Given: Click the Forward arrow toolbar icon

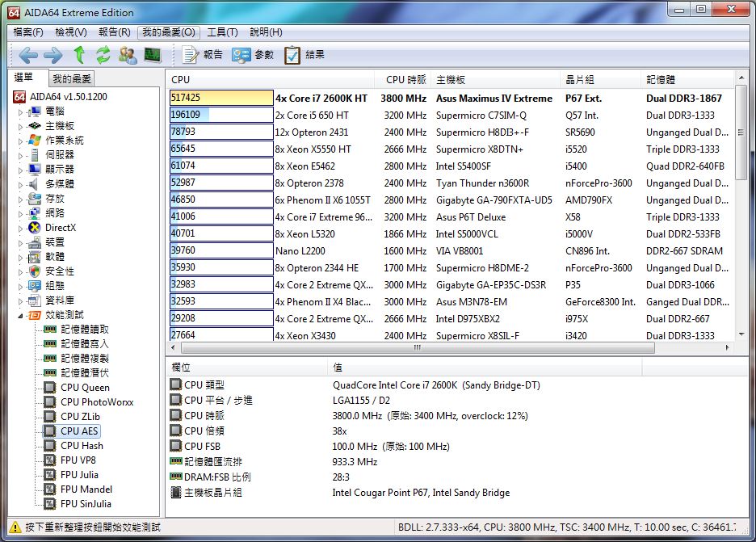Looking at the screenshot, I should (x=53, y=55).
